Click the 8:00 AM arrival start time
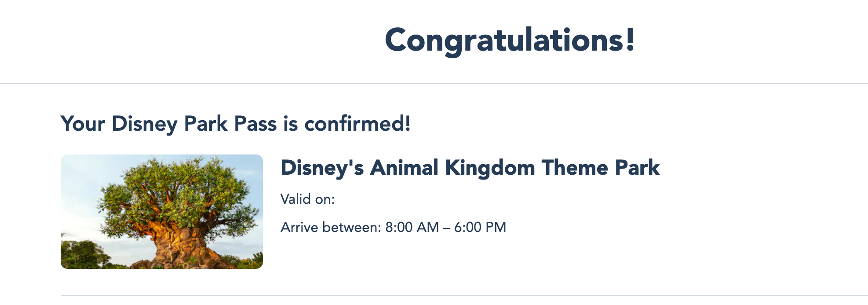The height and width of the screenshot is (305, 868). point(412,228)
